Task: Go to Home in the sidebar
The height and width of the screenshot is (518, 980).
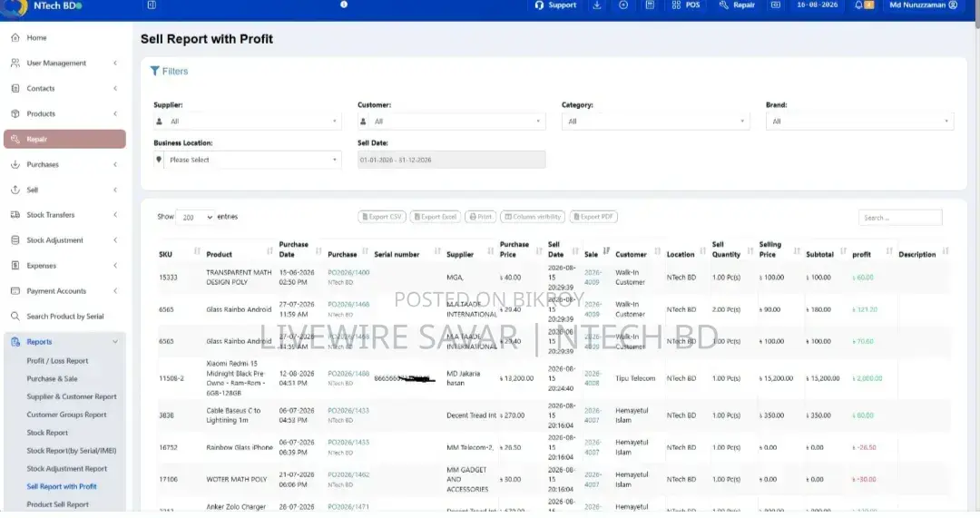Action: pos(36,37)
